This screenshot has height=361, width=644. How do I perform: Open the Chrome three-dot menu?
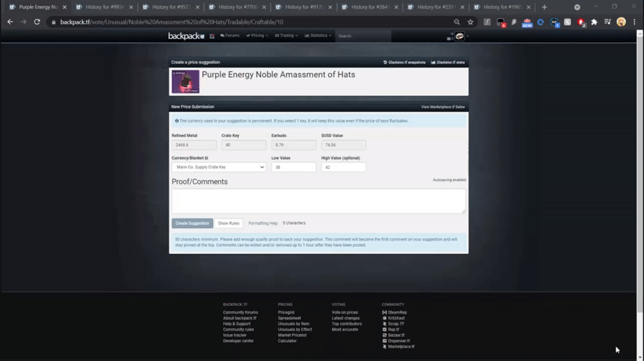634,22
